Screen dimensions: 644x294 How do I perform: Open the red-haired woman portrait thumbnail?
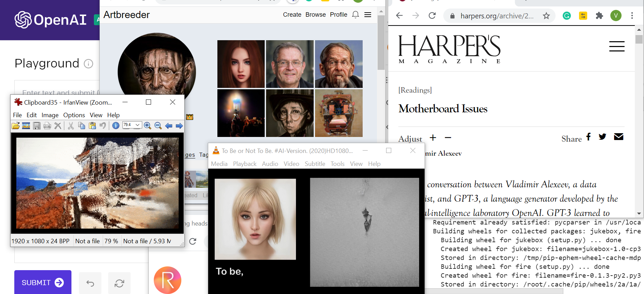tap(241, 64)
